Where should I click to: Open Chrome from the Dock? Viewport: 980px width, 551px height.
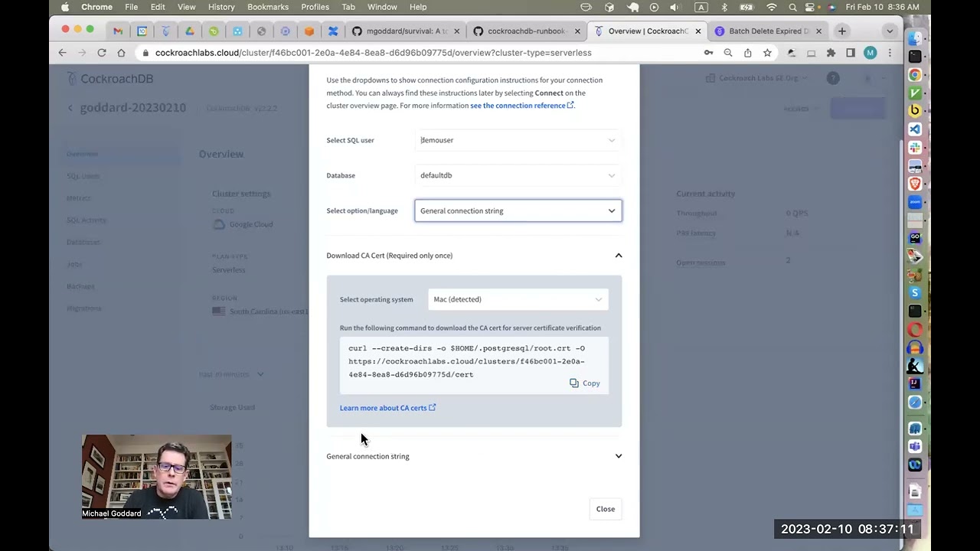click(915, 75)
